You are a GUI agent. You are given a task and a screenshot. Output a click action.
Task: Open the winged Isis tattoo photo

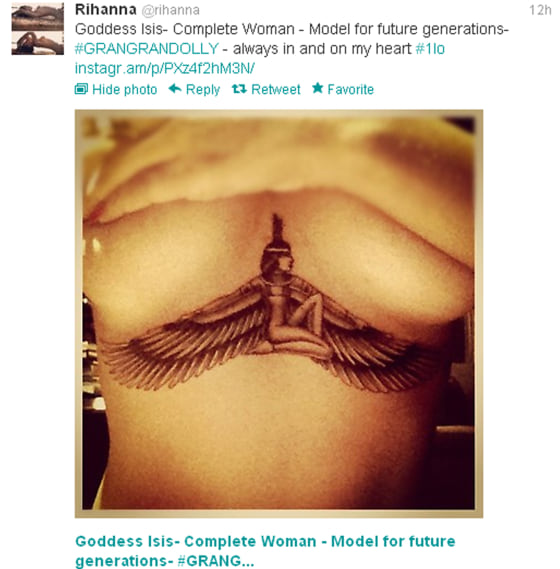[x=279, y=314]
